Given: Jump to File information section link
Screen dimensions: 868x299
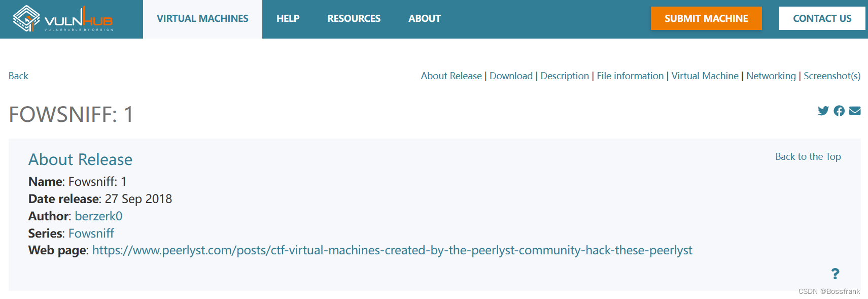Looking at the screenshot, I should 630,76.
